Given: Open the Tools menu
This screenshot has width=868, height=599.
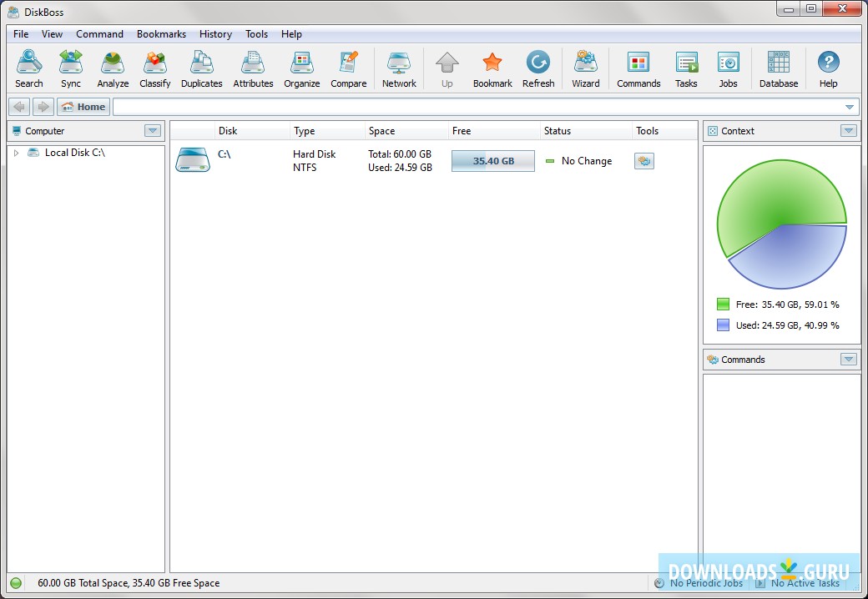Looking at the screenshot, I should (x=256, y=33).
